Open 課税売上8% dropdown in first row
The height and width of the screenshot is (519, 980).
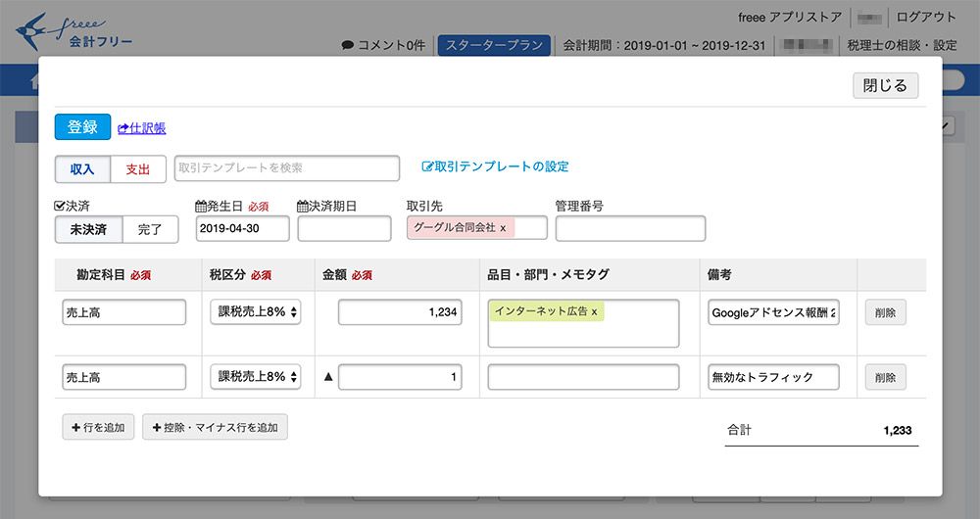(255, 311)
